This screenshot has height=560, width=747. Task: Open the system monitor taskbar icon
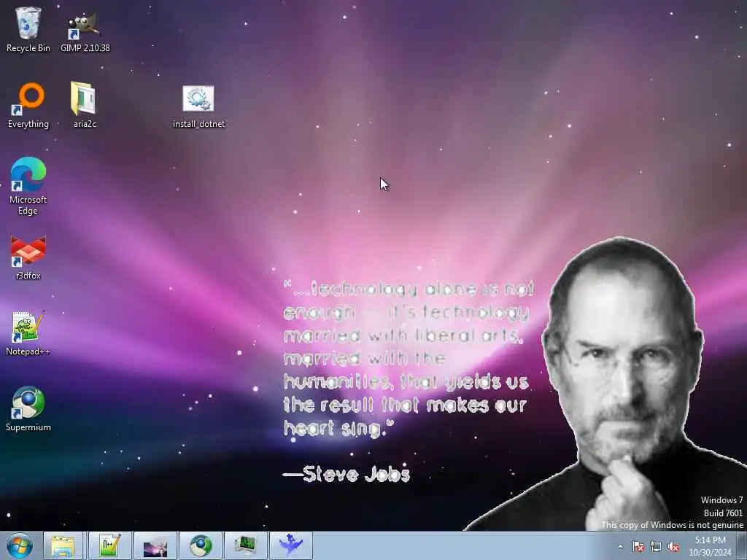245,545
